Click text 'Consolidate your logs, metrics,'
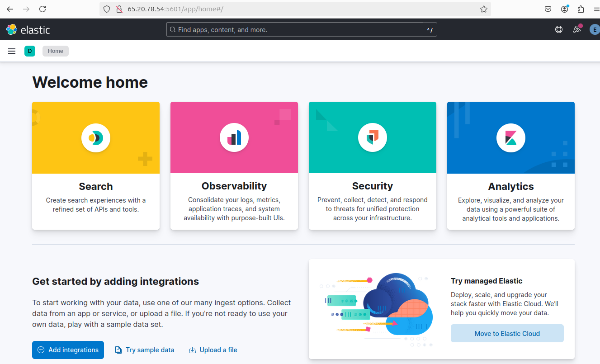 234,200
